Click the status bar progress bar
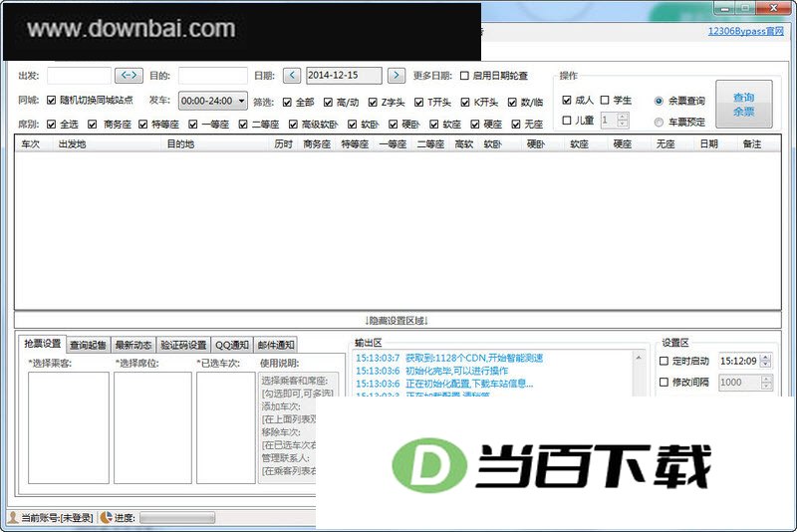 point(177,518)
